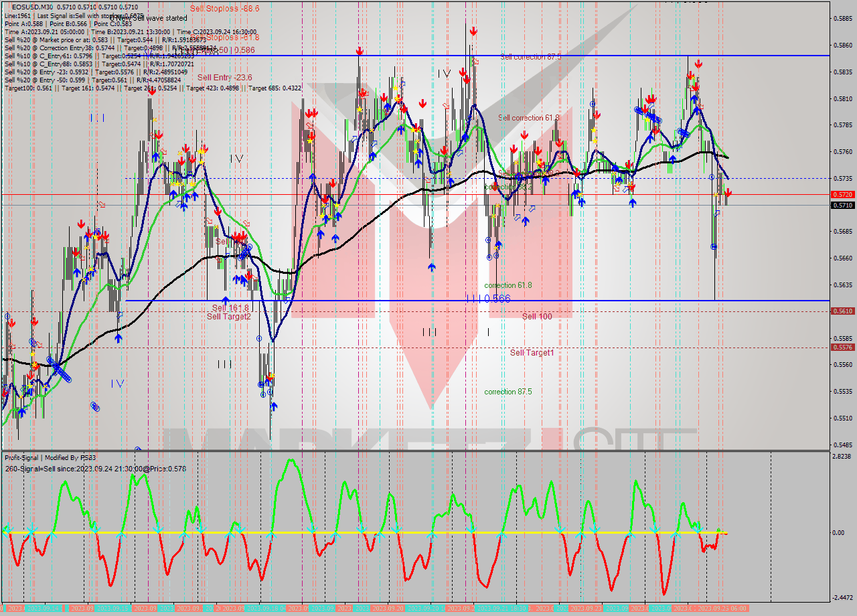Click the 0.5685 price axis value

pos(842,232)
